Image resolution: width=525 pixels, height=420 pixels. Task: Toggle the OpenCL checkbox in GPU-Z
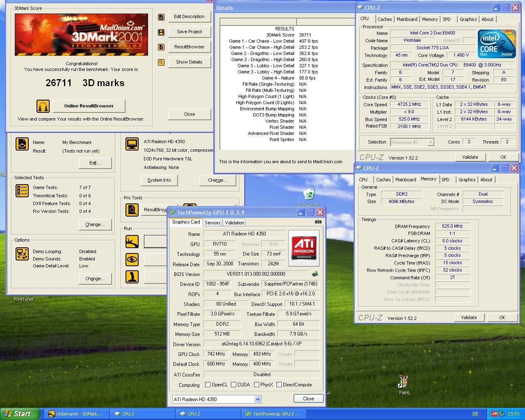(x=208, y=385)
